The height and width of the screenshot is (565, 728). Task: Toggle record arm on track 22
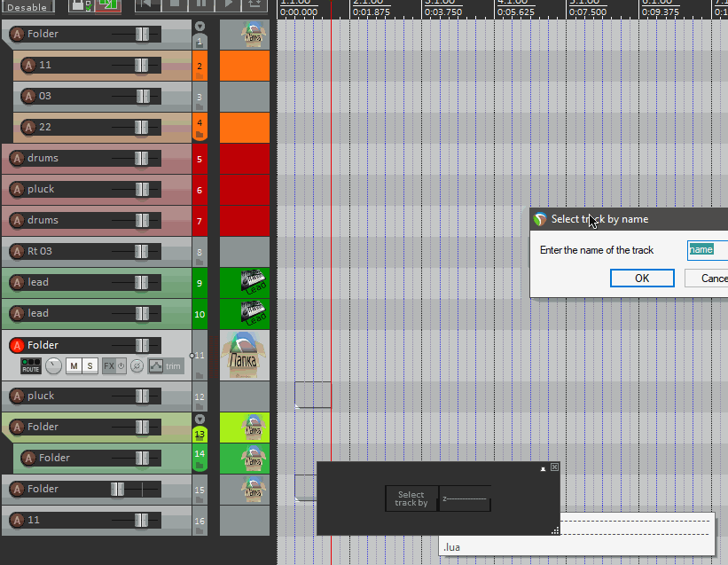[28, 127]
